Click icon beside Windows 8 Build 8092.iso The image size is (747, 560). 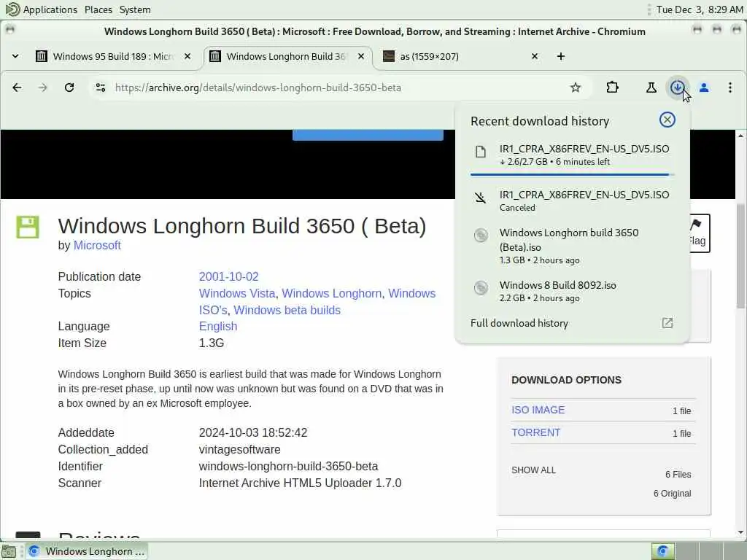click(x=481, y=287)
